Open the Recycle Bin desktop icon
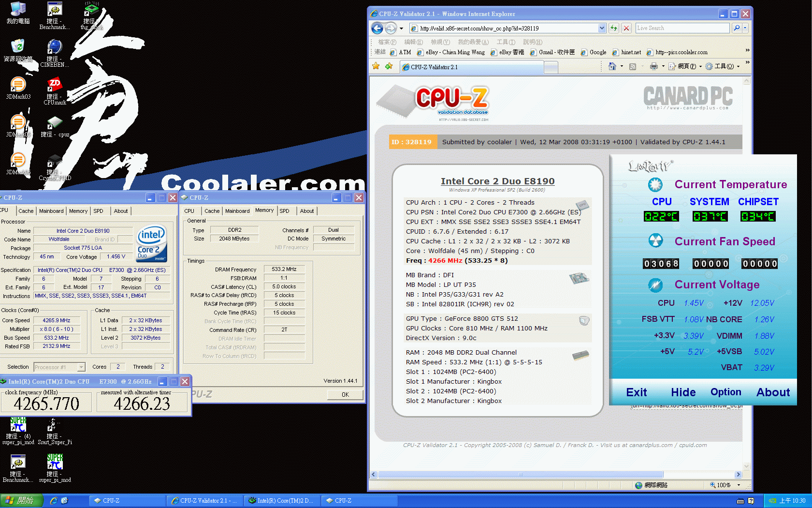The image size is (812, 508). [x=18, y=50]
